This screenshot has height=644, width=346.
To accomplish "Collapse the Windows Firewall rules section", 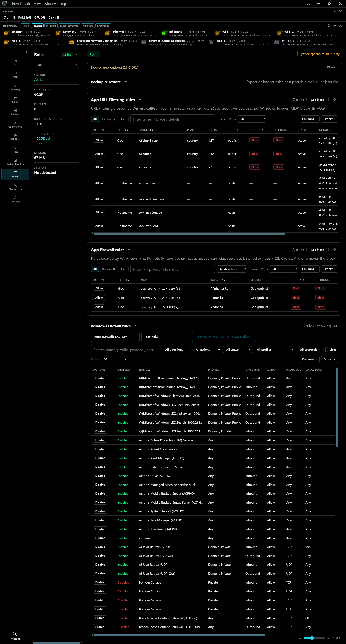I will pos(135,326).
